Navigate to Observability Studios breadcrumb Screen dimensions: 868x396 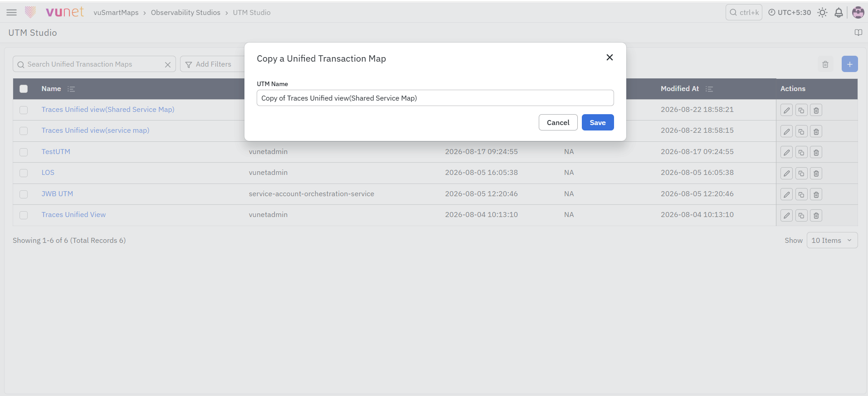point(185,13)
